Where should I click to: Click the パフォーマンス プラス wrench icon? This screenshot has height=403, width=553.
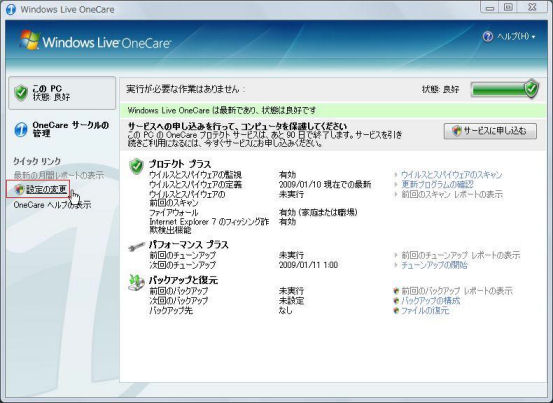coord(136,246)
